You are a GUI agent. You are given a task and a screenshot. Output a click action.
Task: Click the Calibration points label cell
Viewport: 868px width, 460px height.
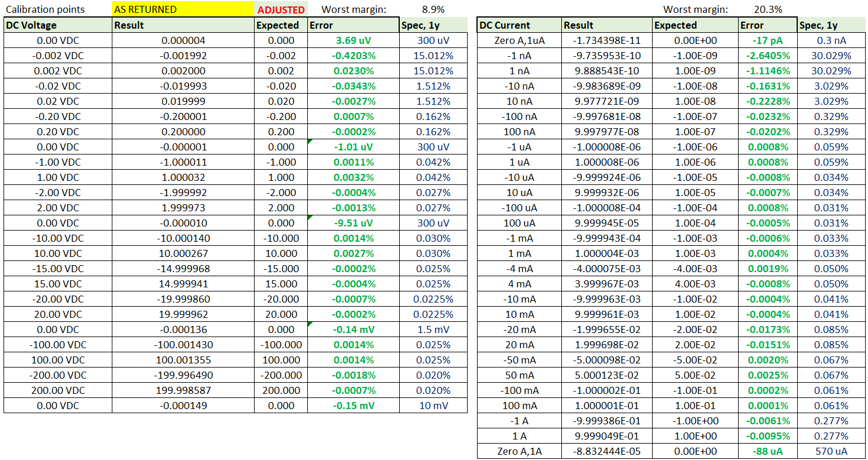coord(57,10)
